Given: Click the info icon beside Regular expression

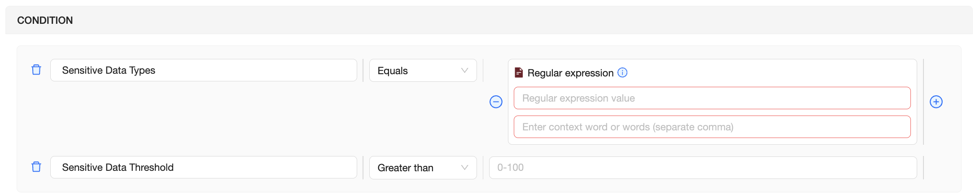Looking at the screenshot, I should click(x=622, y=72).
